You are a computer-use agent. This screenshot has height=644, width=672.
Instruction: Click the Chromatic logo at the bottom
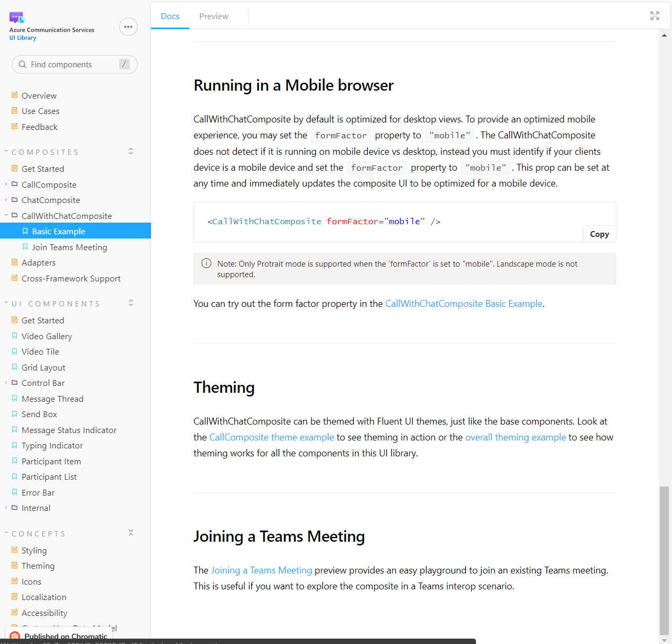pyautogui.click(x=14, y=635)
